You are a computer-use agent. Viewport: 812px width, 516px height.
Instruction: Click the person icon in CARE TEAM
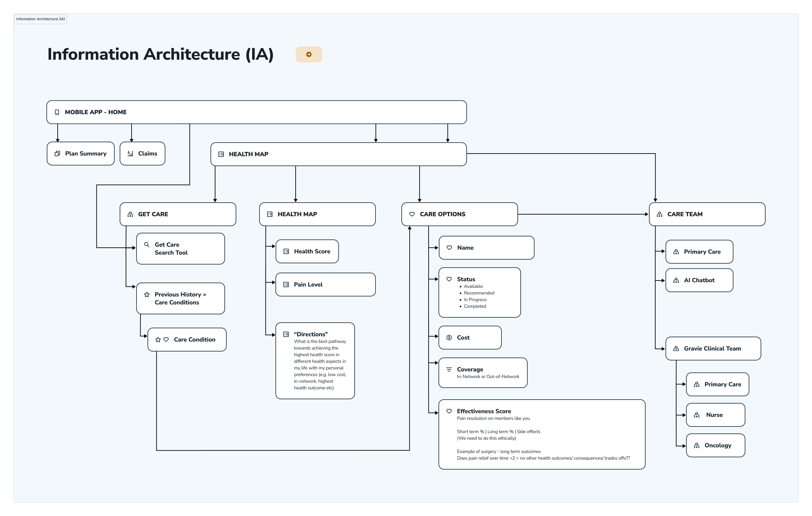tap(660, 214)
